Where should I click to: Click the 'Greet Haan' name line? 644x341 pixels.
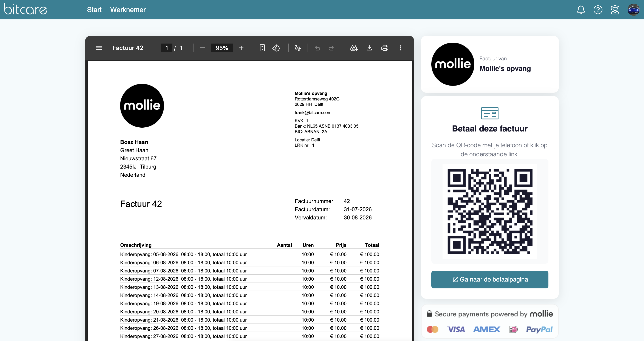tap(134, 150)
